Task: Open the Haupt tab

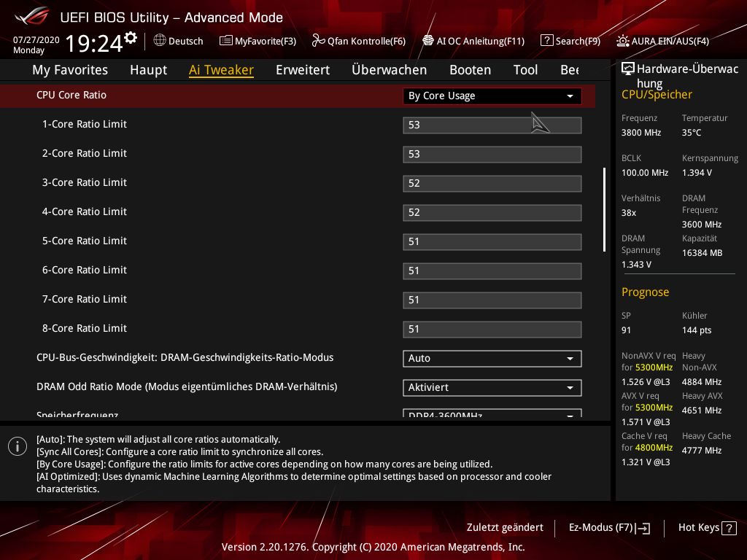Action: pyautogui.click(x=149, y=70)
